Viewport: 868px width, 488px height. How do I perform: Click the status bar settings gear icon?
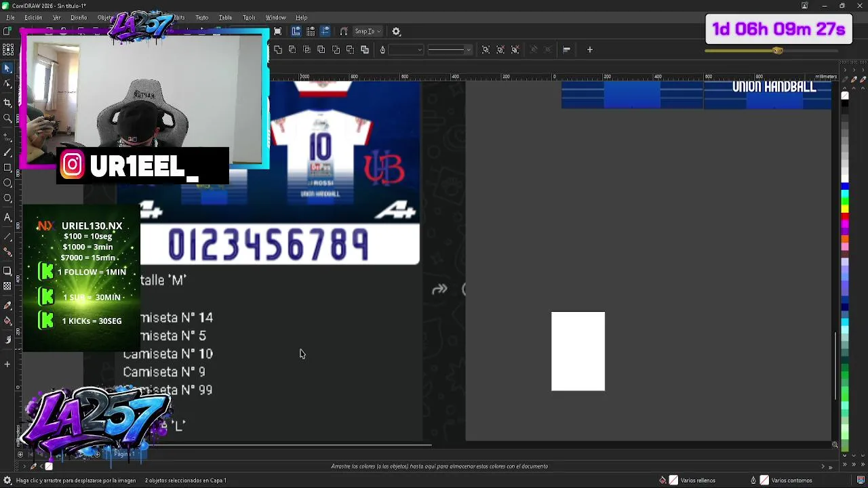[7, 481]
